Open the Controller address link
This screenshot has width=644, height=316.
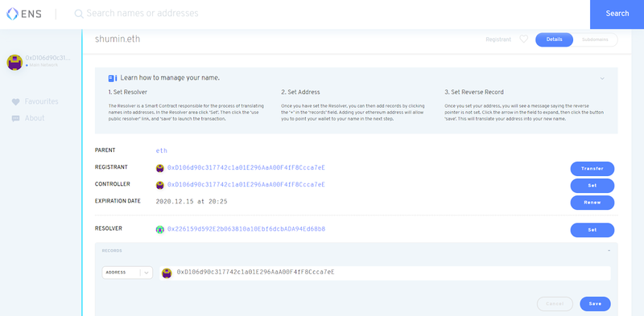(x=246, y=185)
